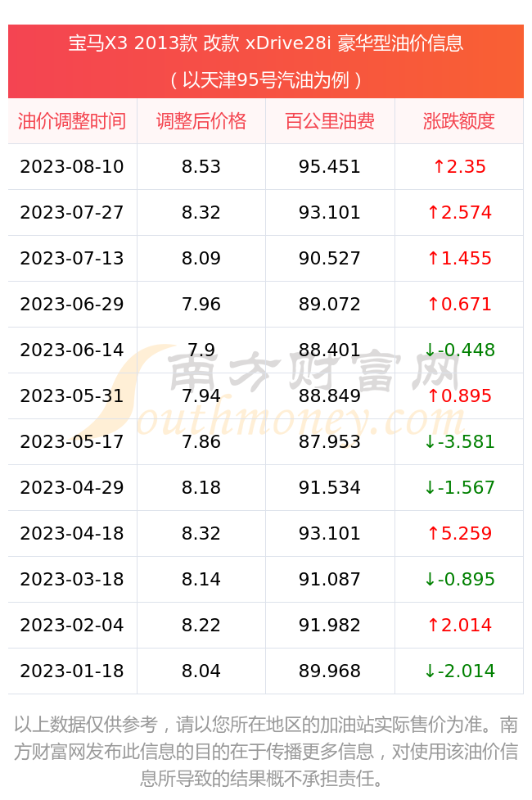This screenshot has width=532, height=800.
Task: Click the drop value ↓-2.014
Action: 459,672
